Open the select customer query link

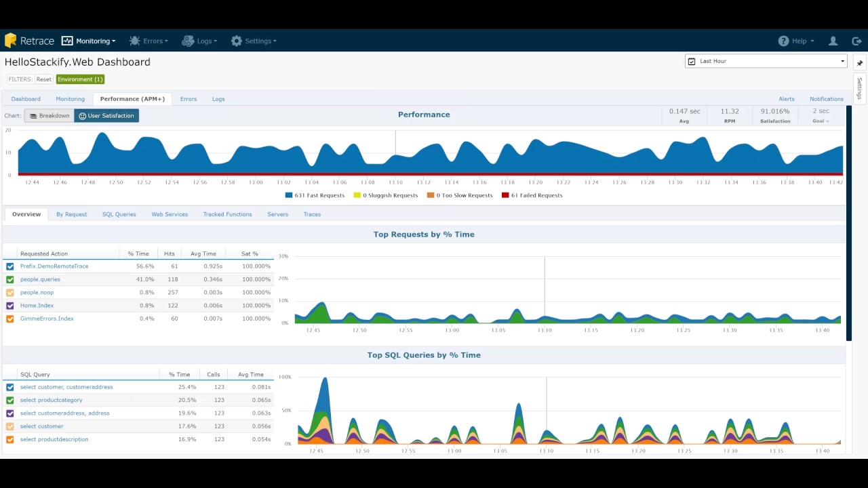click(42, 426)
